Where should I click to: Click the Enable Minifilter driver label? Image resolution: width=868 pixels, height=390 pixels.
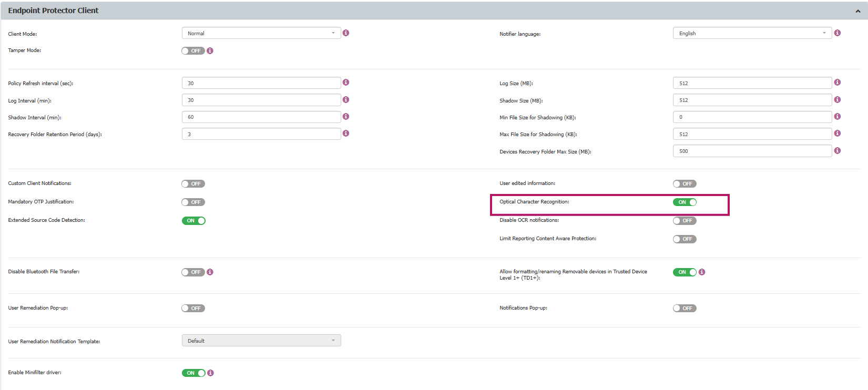(35, 373)
